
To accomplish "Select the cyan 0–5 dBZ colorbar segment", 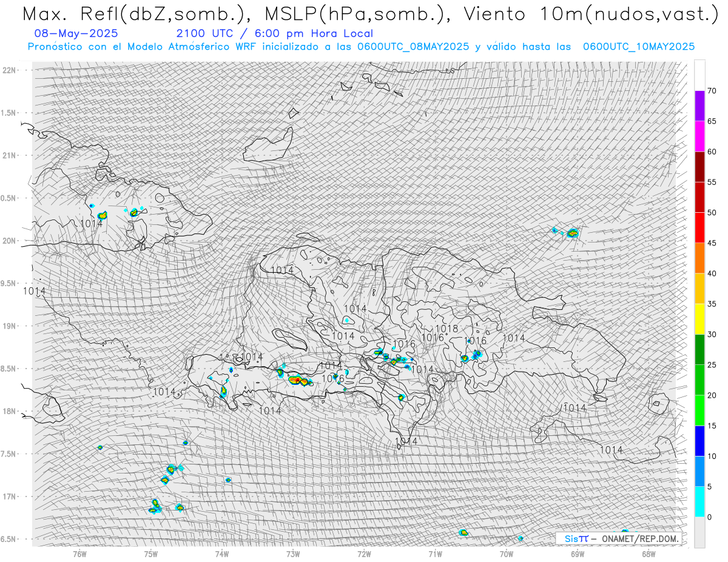I will tap(699, 501).
